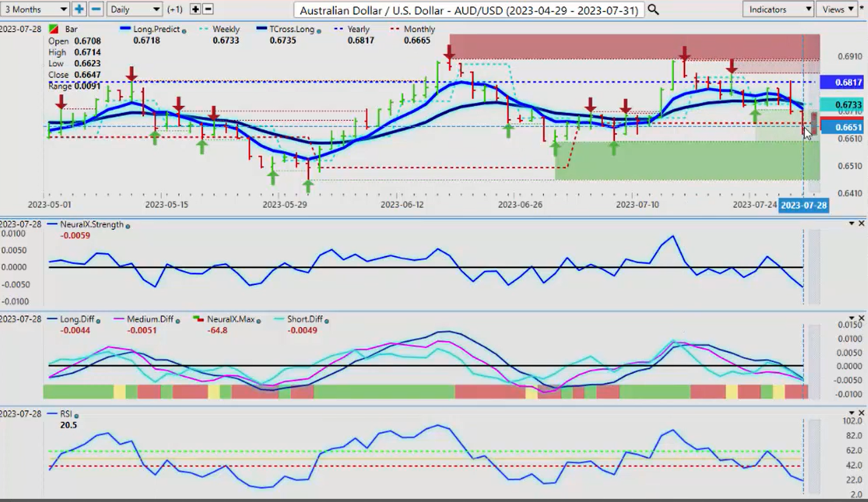Click the Monthly legend label

tap(419, 29)
